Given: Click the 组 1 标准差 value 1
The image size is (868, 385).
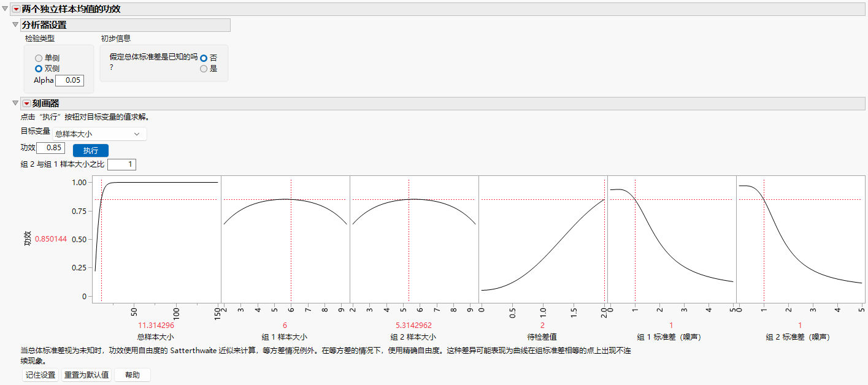Looking at the screenshot, I should tap(671, 326).
